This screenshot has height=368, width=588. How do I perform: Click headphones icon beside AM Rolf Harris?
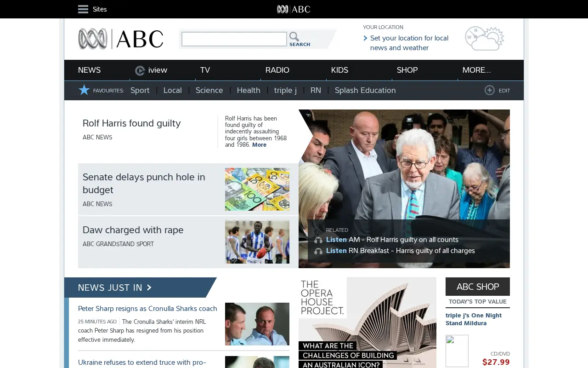click(318, 240)
